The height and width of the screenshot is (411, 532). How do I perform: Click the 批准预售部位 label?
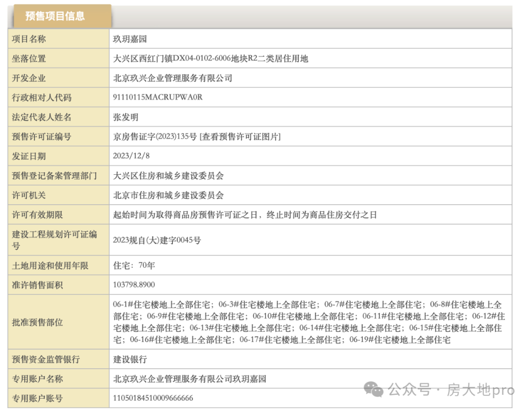37,322
